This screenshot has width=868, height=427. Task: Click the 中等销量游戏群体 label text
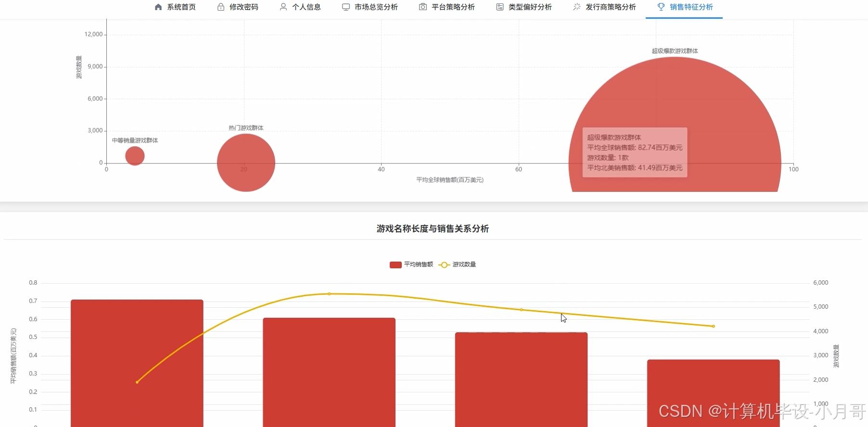coord(135,140)
